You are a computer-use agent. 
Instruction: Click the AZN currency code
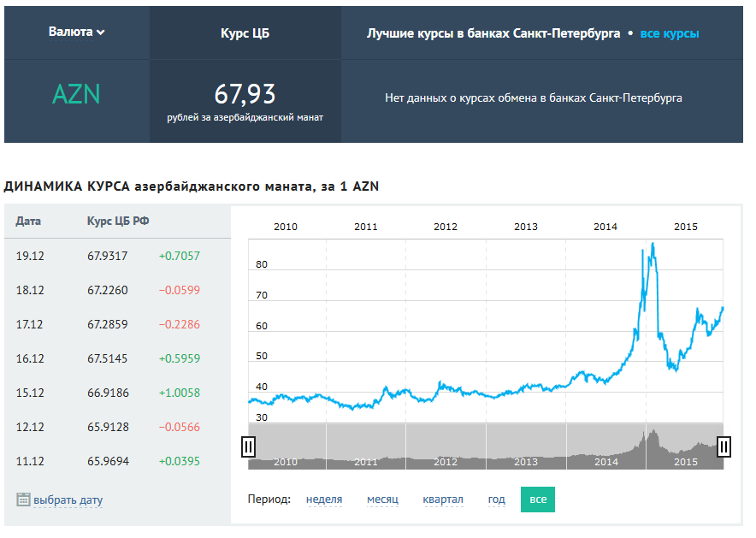pyautogui.click(x=76, y=94)
